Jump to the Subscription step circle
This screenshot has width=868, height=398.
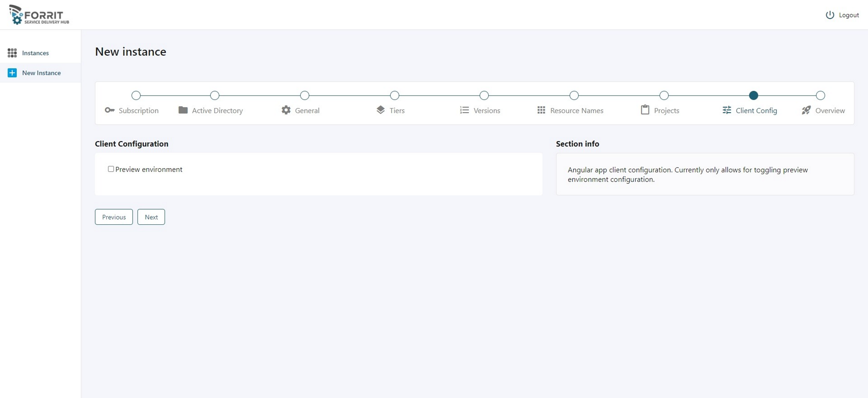click(136, 96)
